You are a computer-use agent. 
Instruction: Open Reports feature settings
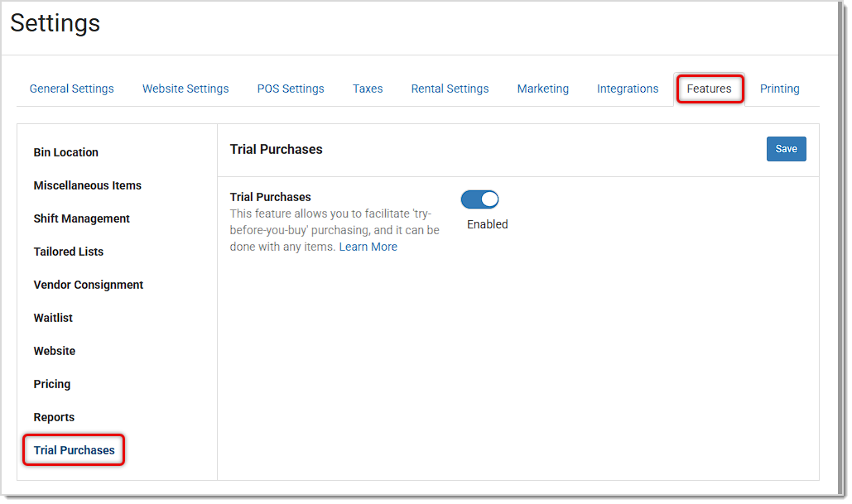[54, 418]
